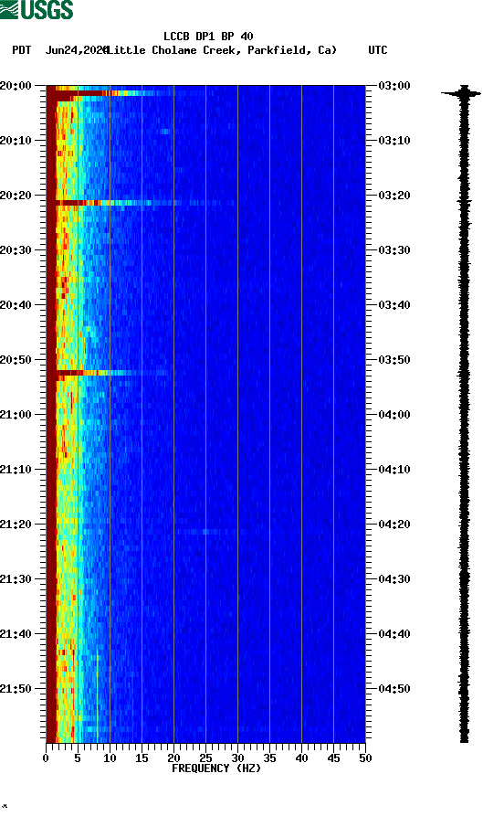Click the '21:10' PDT time label
504x816 pixels.
point(16,470)
